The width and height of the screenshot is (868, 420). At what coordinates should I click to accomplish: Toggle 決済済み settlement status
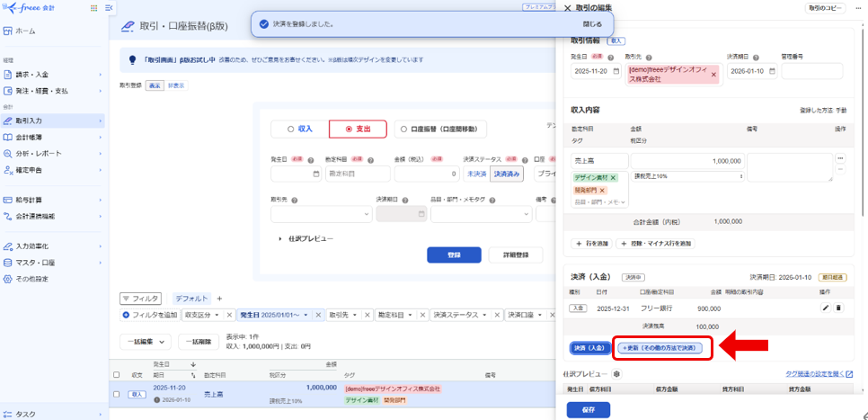pos(507,174)
